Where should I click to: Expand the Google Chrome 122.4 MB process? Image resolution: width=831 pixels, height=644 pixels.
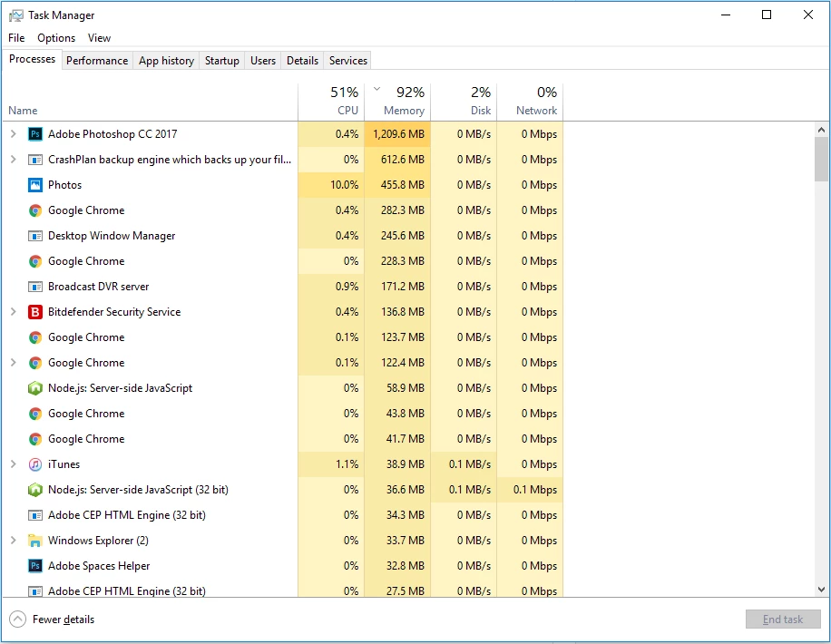(14, 363)
